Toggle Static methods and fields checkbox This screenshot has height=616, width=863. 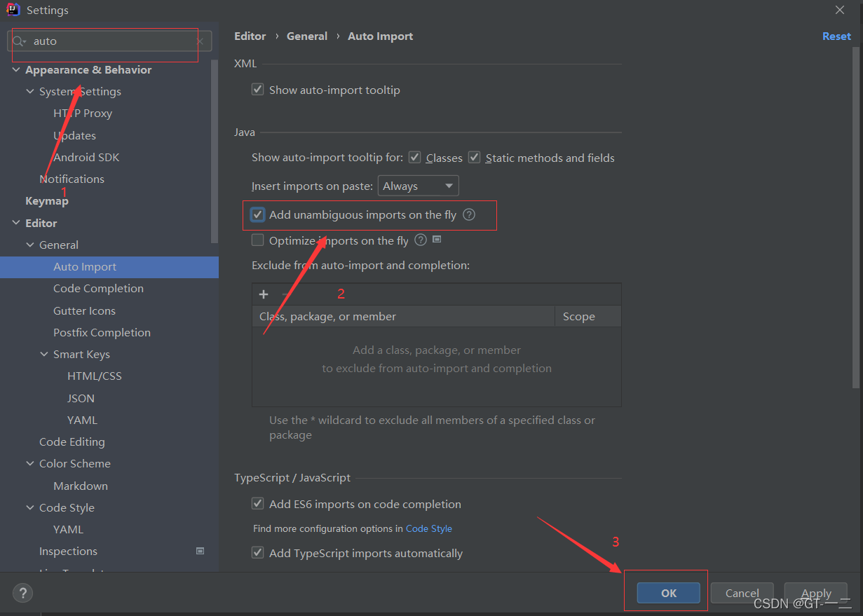pos(474,158)
